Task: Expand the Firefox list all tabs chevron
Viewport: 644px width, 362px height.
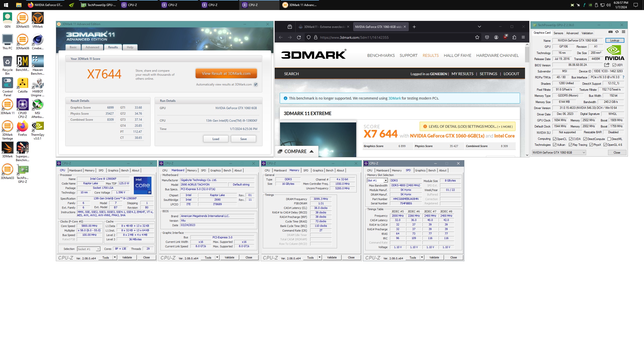Action: [x=479, y=27]
